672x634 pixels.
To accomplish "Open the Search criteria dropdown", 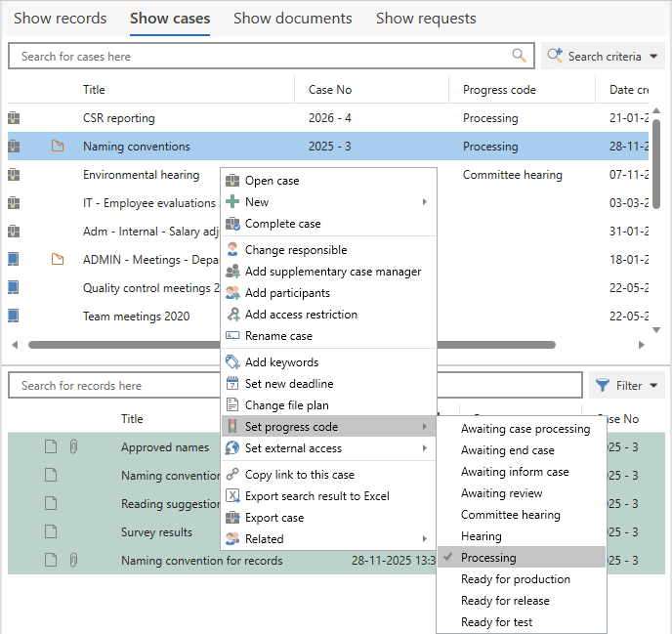I will 603,56.
